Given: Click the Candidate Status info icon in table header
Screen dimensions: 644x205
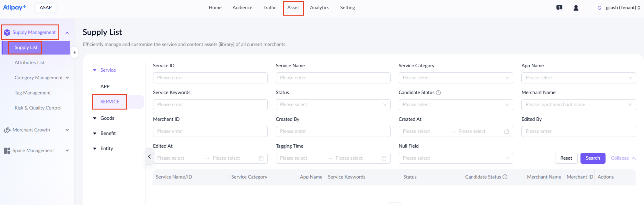Looking at the screenshot, I should point(505,177).
